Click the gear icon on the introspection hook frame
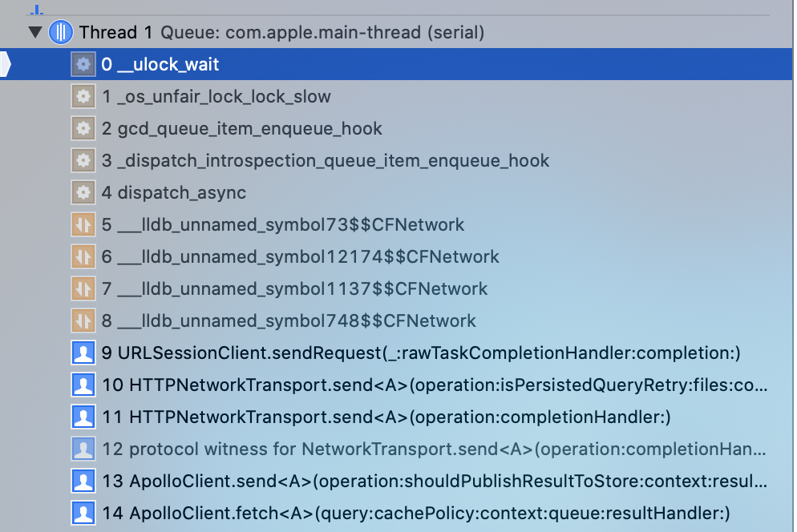This screenshot has width=797, height=532. coord(83,160)
